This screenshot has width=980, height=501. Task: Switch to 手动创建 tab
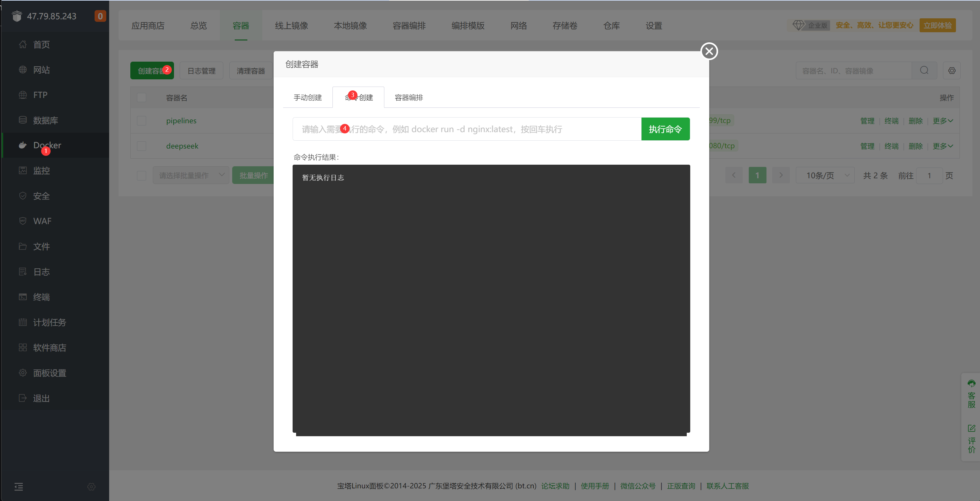click(307, 98)
